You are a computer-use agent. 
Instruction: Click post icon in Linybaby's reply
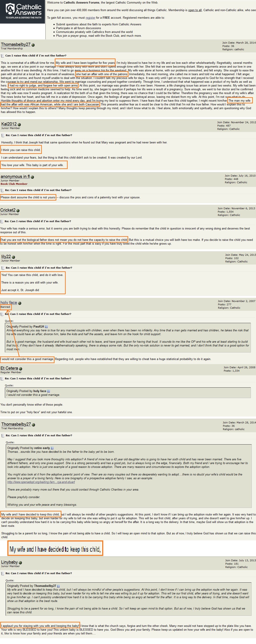(x=3, y=574)
